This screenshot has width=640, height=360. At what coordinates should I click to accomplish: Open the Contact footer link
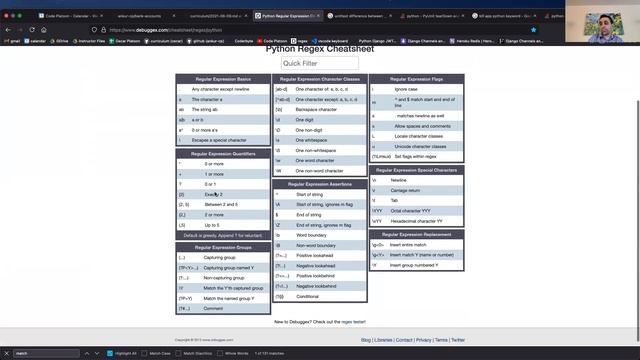point(404,340)
